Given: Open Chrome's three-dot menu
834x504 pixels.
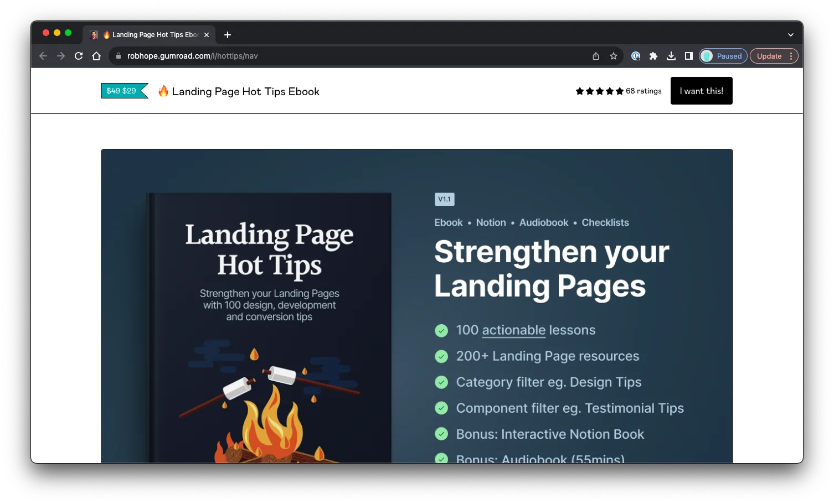Looking at the screenshot, I should click(x=791, y=56).
